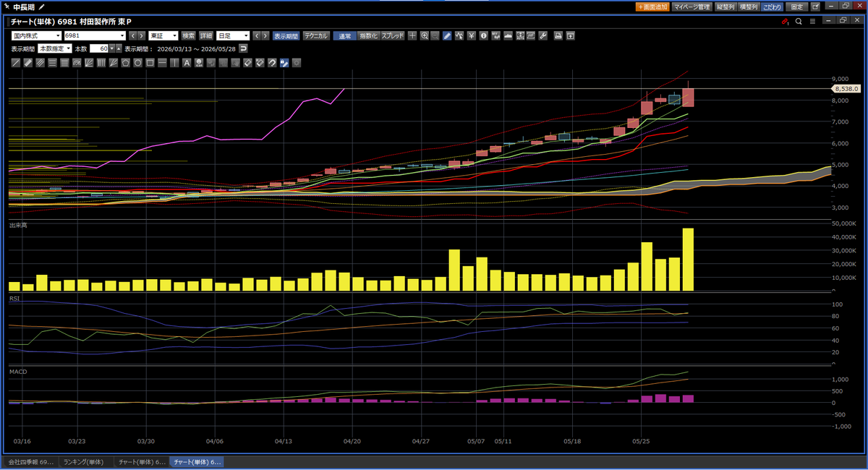This screenshot has width=868, height=470.
Task: Switch chart to スプレッド mode
Action: [393, 35]
